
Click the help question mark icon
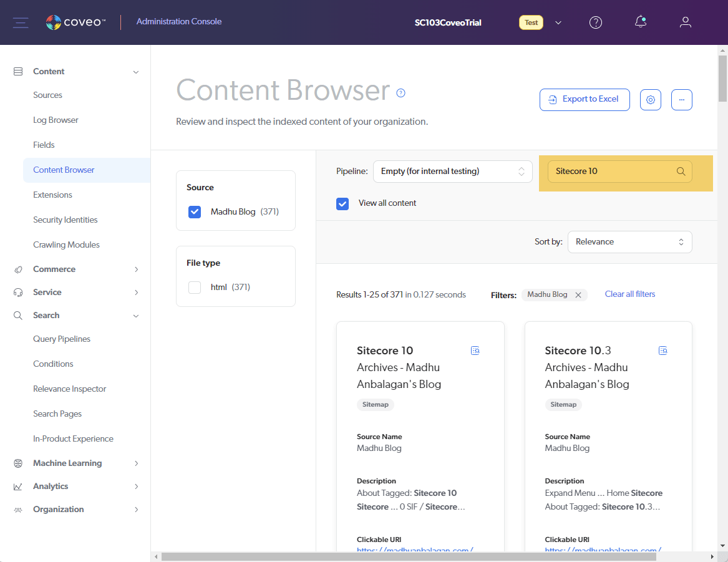(596, 22)
